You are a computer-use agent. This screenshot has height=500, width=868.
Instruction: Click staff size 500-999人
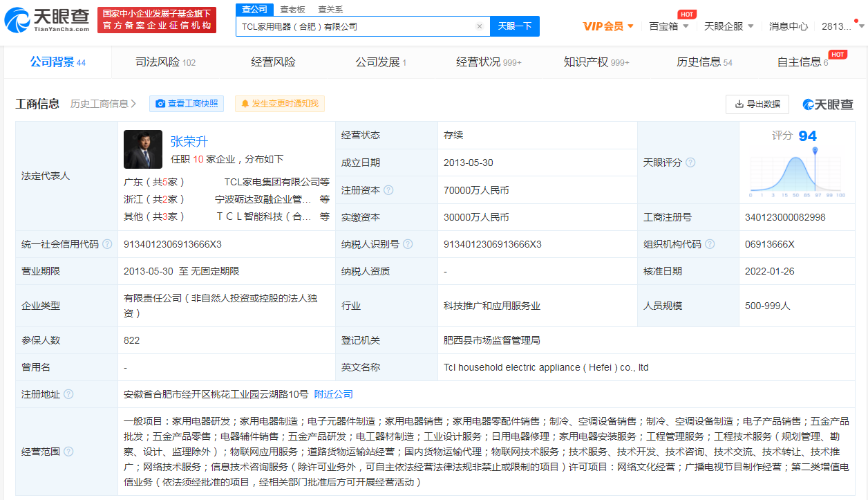tap(767, 305)
